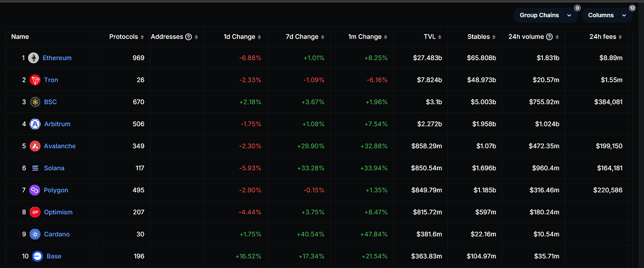Click Ethereum TVL value $27.483b
This screenshot has width=644, height=268.
tap(427, 58)
